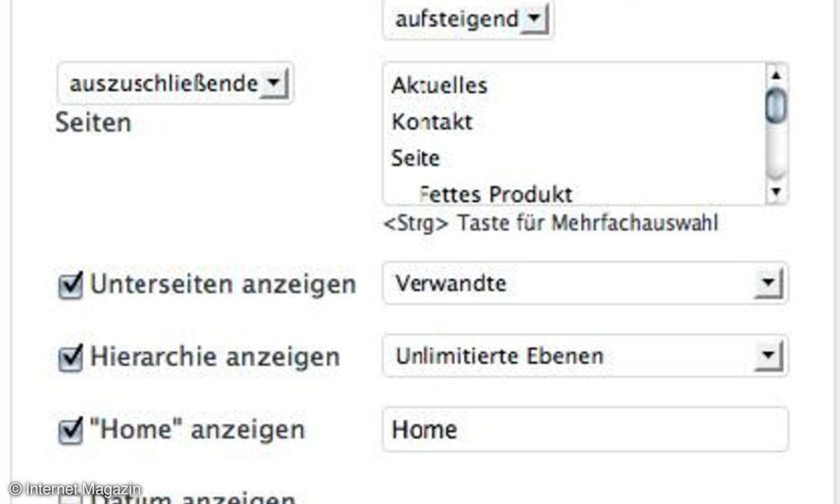Select Kontakt in the page list

[432, 122]
